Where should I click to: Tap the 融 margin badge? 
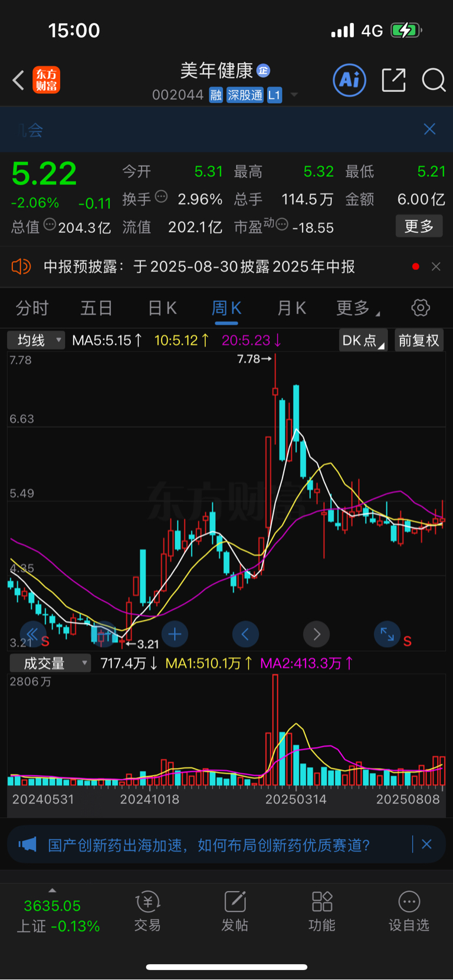(216, 95)
